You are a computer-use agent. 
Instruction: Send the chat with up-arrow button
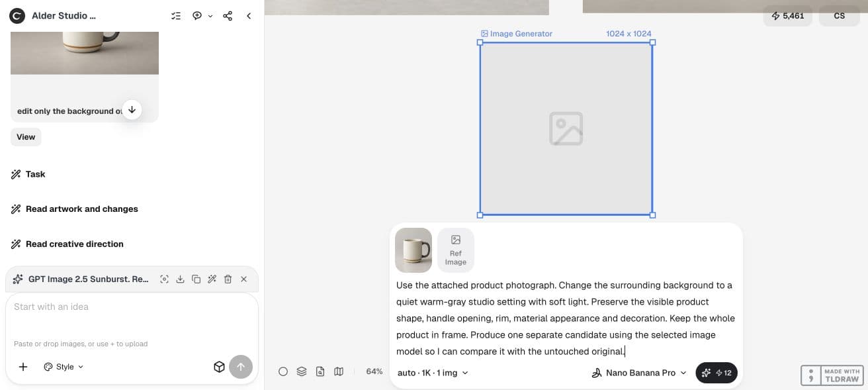click(241, 367)
